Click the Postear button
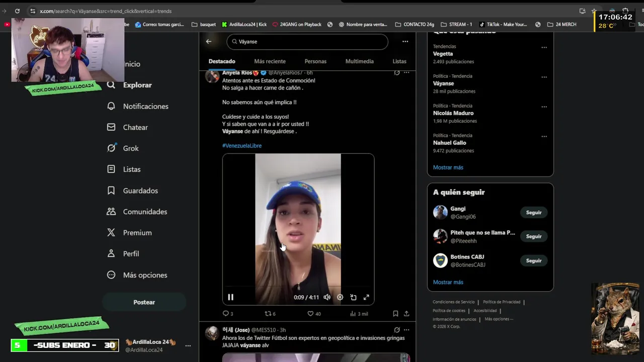Screen dimensions: 644x362 coord(144,302)
